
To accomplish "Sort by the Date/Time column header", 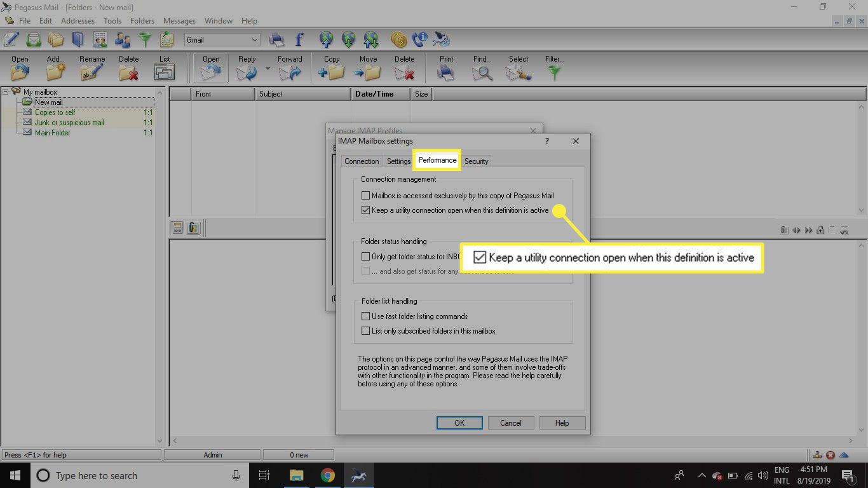I will [x=382, y=94].
